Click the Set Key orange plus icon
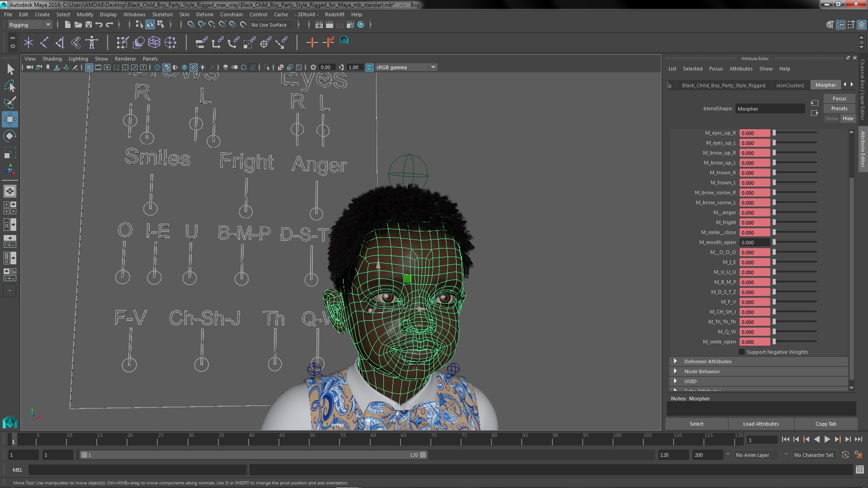 pyautogui.click(x=312, y=42)
